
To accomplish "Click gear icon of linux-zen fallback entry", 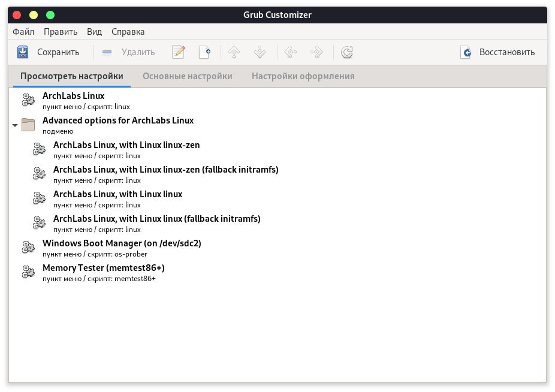I will 39,174.
